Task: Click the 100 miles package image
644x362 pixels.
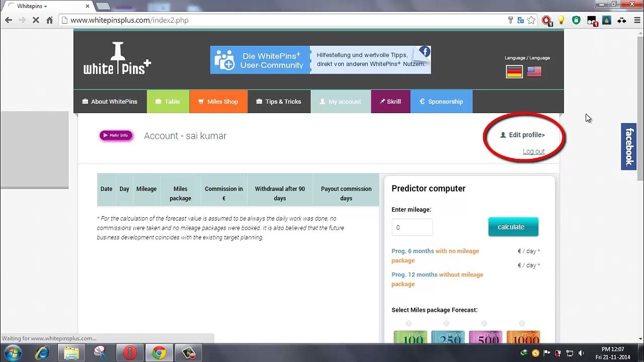Action: (x=410, y=336)
